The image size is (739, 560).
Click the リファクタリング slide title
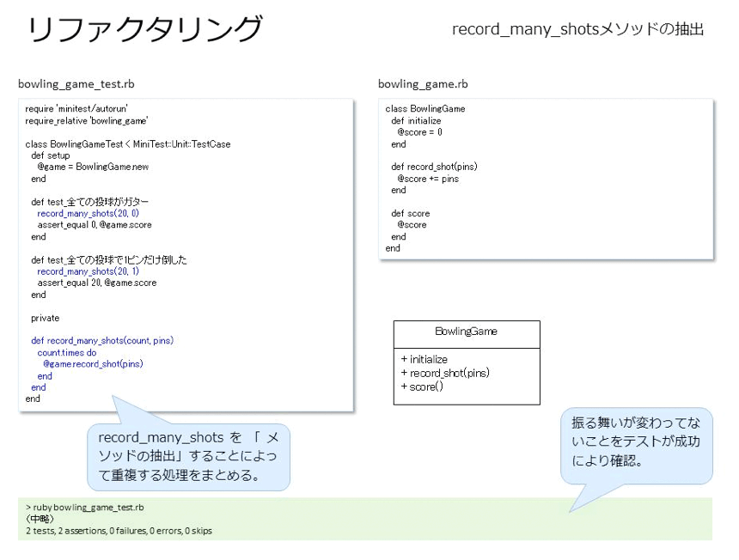tap(144, 29)
